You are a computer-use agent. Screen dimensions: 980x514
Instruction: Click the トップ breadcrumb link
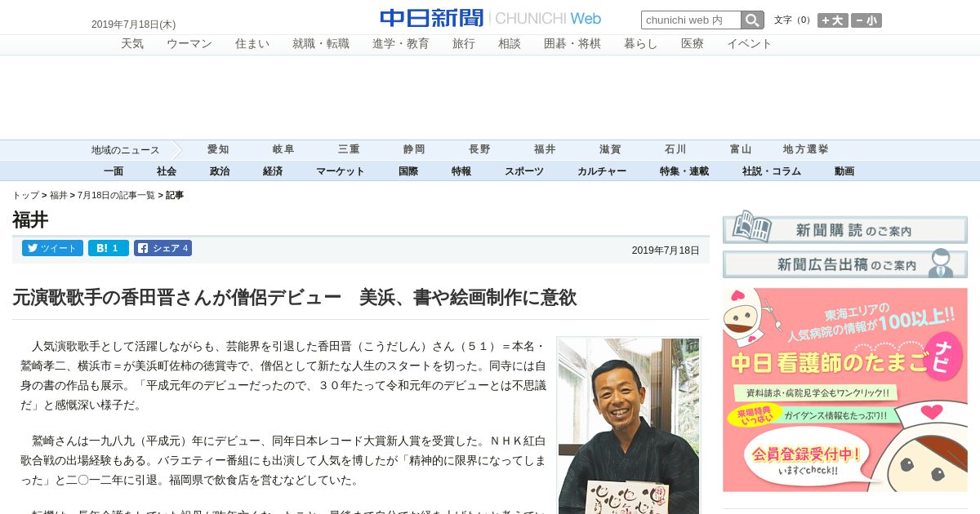(25, 196)
